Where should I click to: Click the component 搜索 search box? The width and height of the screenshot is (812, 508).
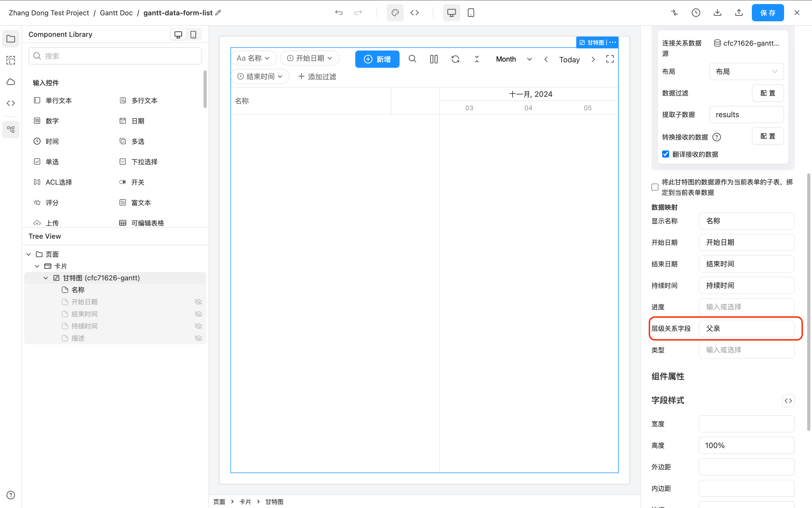coord(115,56)
